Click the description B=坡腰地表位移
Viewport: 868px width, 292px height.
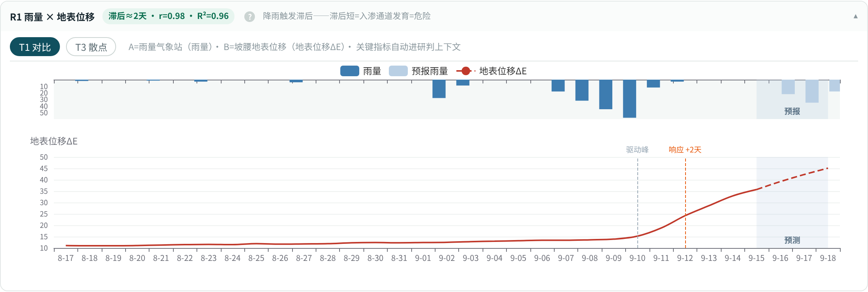coord(285,47)
